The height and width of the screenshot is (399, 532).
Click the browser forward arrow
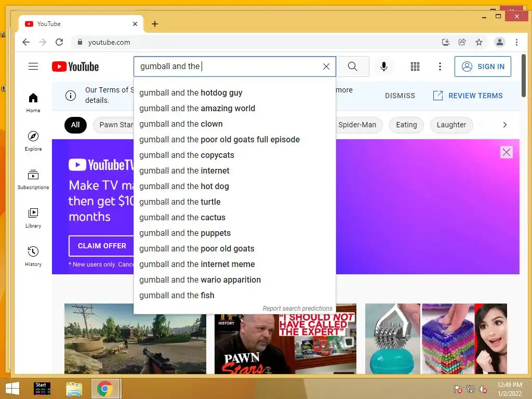[x=43, y=42]
